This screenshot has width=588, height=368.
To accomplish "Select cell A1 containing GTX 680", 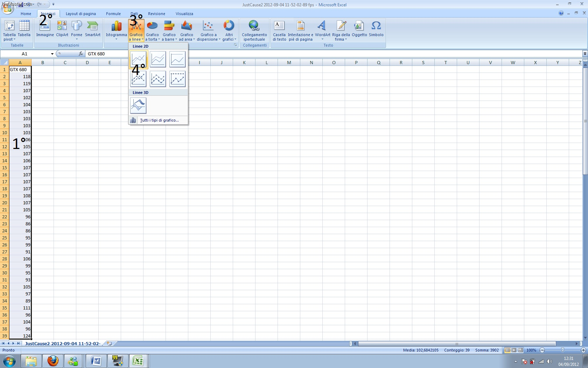I will click(20, 69).
